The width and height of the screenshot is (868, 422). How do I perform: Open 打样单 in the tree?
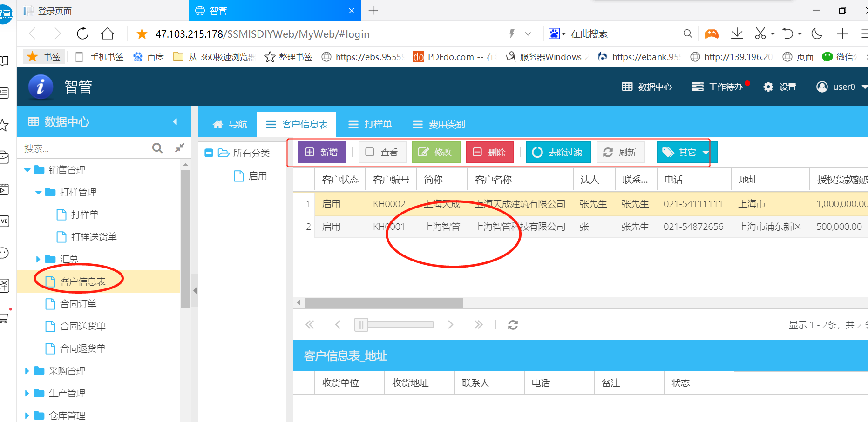click(x=84, y=214)
